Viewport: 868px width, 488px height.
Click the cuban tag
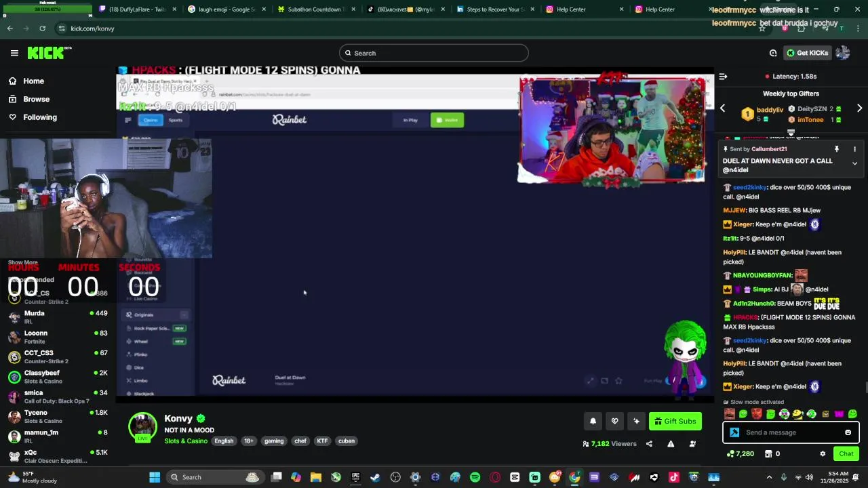pyautogui.click(x=347, y=441)
